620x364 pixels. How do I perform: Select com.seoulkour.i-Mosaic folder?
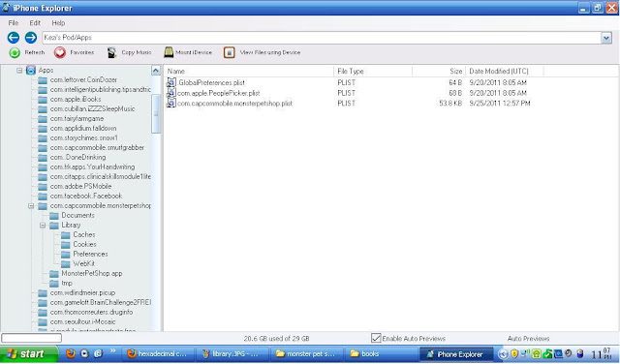[x=82, y=322]
